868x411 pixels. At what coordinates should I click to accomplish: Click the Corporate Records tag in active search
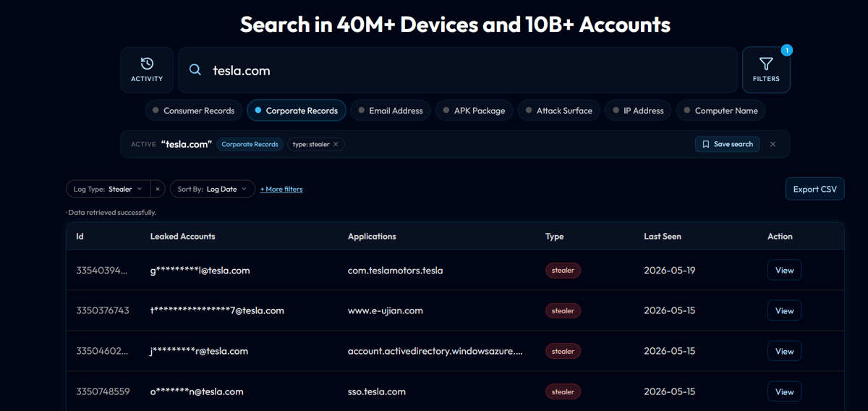(250, 144)
